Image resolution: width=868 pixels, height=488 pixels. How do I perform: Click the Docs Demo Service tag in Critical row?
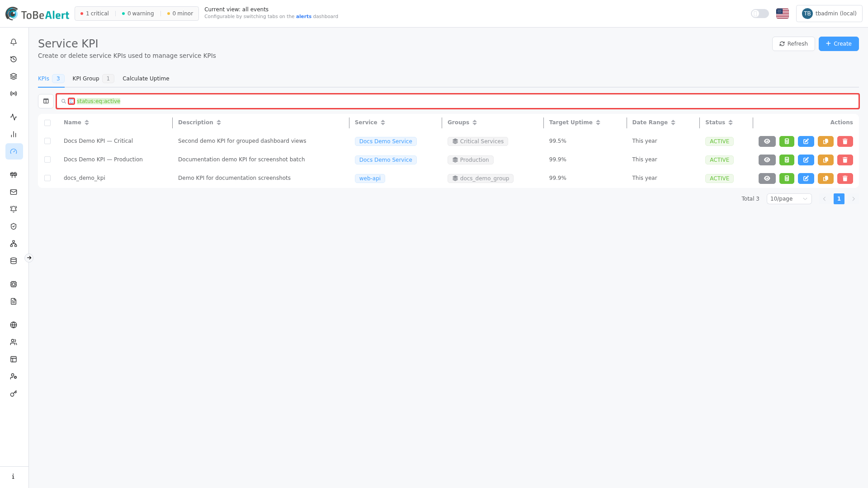[x=386, y=141]
